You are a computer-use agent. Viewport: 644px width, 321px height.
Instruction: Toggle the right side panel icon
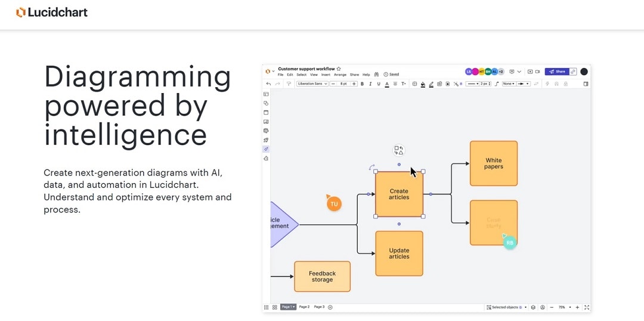(586, 84)
